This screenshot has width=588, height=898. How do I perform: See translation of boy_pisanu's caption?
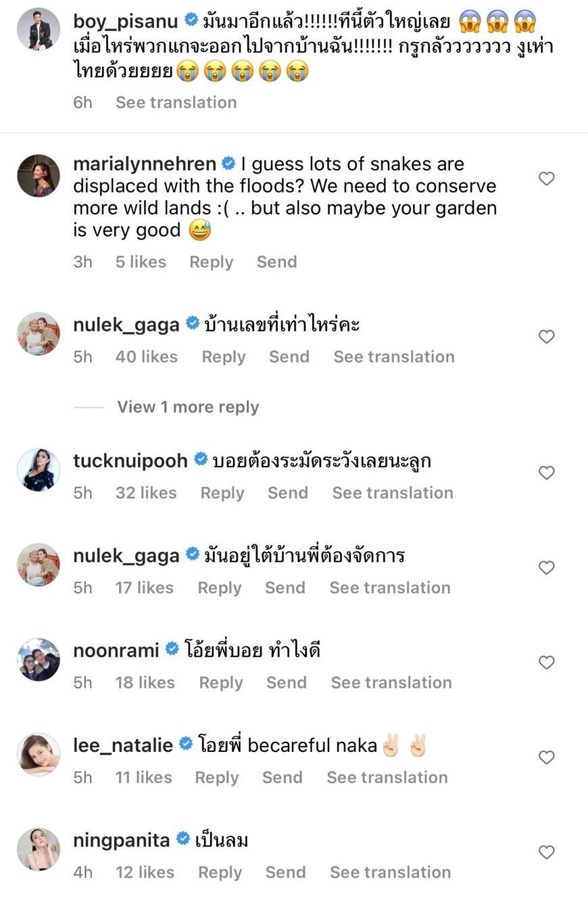(176, 102)
